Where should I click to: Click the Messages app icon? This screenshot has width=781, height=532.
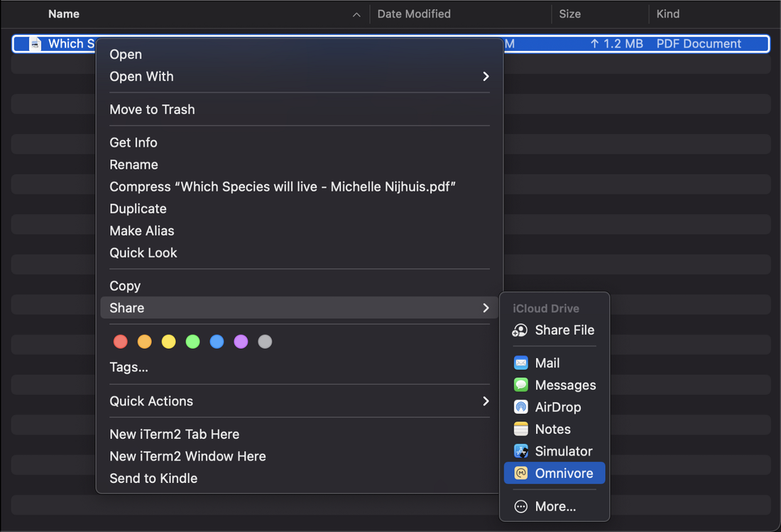point(521,385)
